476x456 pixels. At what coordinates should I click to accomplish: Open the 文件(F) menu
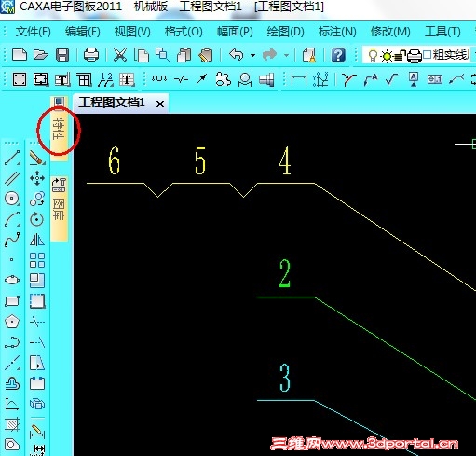click(34, 32)
